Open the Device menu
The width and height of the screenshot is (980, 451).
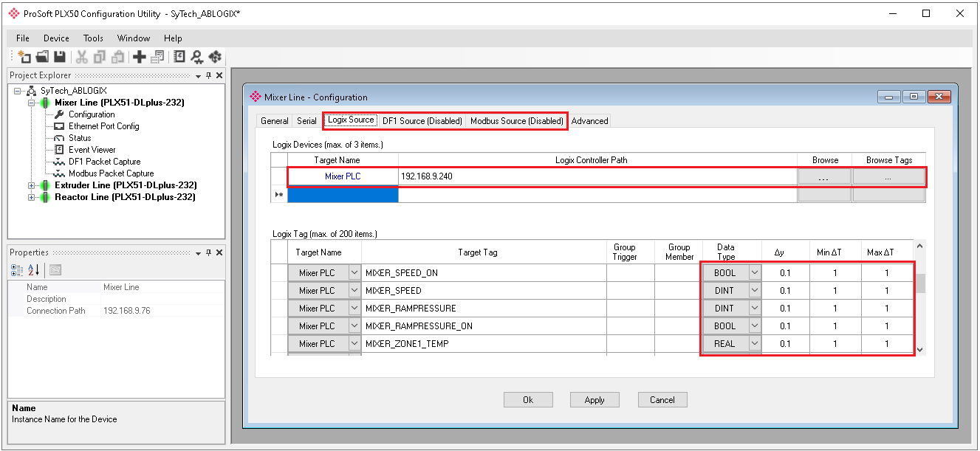[x=56, y=38]
